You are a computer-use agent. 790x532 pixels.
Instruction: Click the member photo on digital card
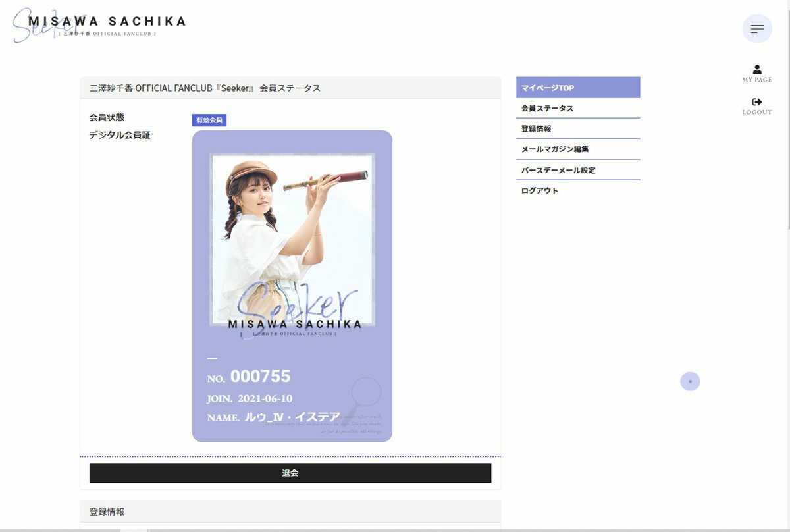point(292,240)
